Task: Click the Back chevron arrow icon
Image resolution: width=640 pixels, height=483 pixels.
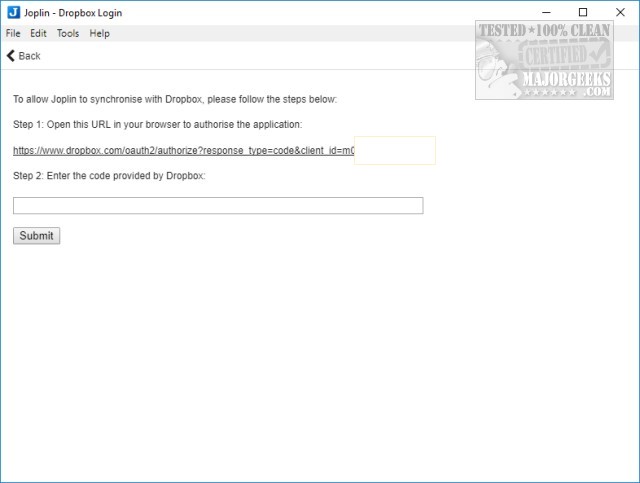Action: tap(11, 56)
